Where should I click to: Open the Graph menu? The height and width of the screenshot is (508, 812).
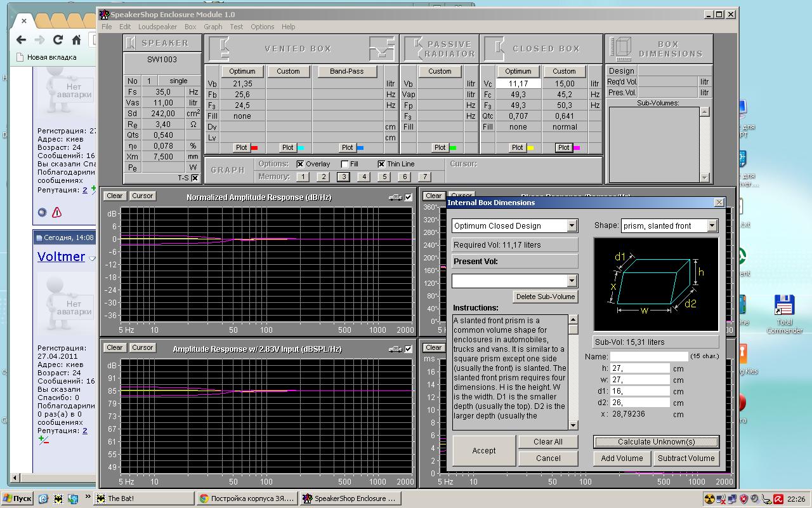(213, 27)
